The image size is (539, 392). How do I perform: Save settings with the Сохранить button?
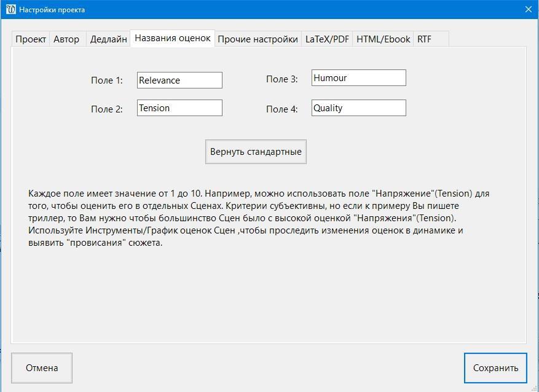tap(495, 368)
